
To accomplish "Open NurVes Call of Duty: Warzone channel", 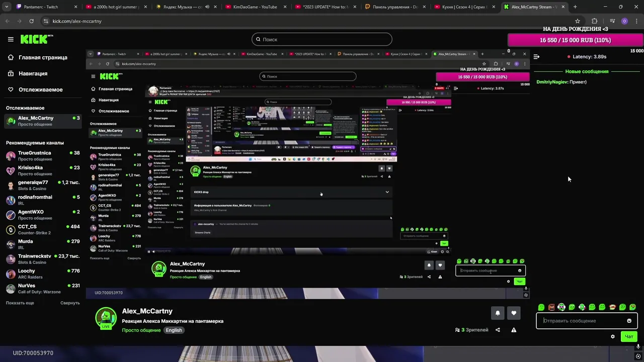I will pyautogui.click(x=42, y=289).
